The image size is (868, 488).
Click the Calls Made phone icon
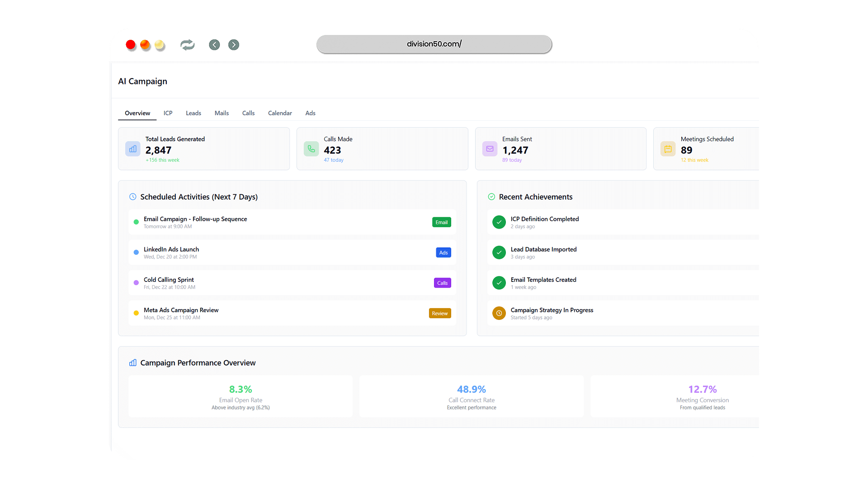coord(311,149)
